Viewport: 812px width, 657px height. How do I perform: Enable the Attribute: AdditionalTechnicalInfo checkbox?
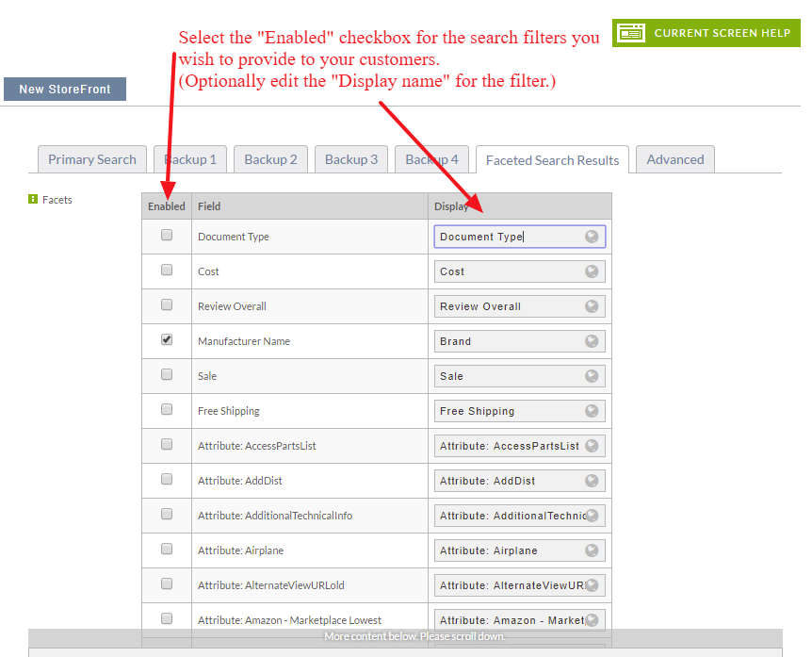(x=167, y=514)
